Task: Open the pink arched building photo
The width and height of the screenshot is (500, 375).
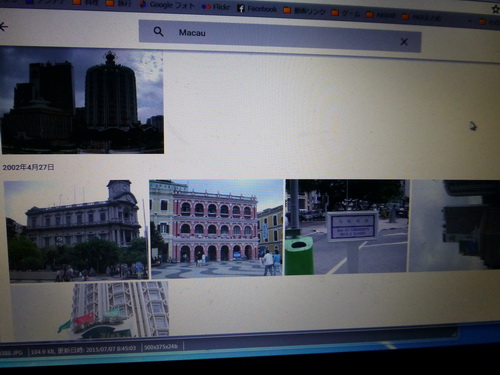Action: [x=217, y=229]
